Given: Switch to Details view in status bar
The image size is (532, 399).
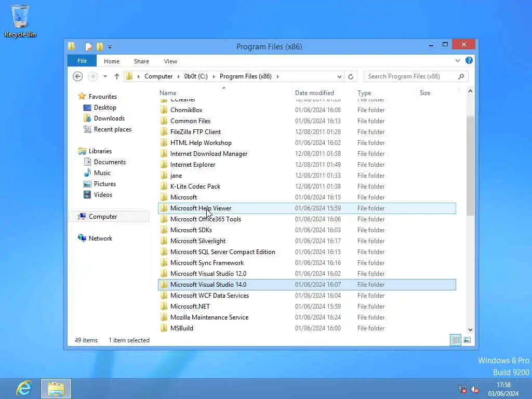Looking at the screenshot, I should tap(456, 340).
